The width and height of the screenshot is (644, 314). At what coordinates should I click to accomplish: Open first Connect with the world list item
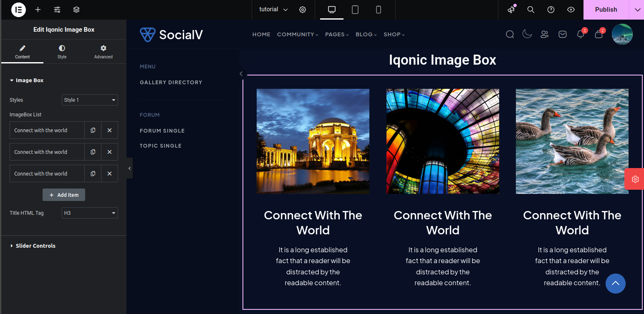pos(47,130)
